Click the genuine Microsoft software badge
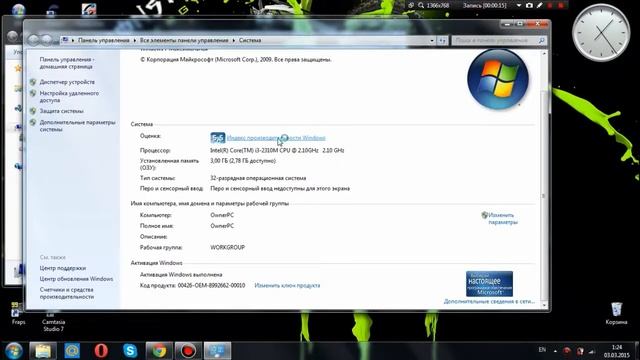Screen dimensions: 640x360 tap(489, 284)
